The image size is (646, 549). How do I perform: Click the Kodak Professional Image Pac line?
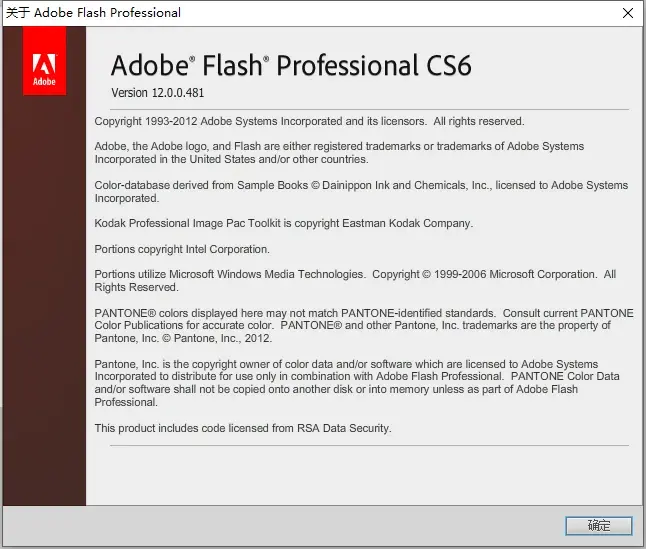pyautogui.click(x=283, y=223)
